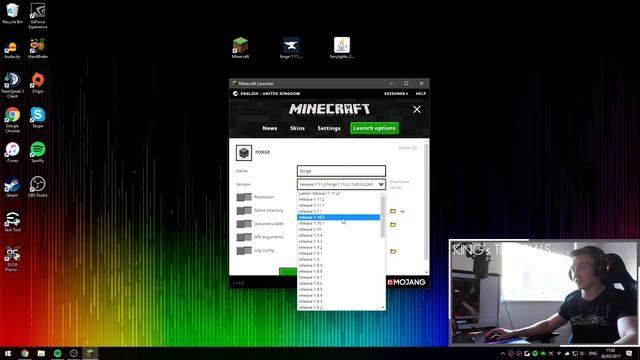The image size is (640, 360).
Task: Click the Delete profile link
Action: [x=407, y=148]
